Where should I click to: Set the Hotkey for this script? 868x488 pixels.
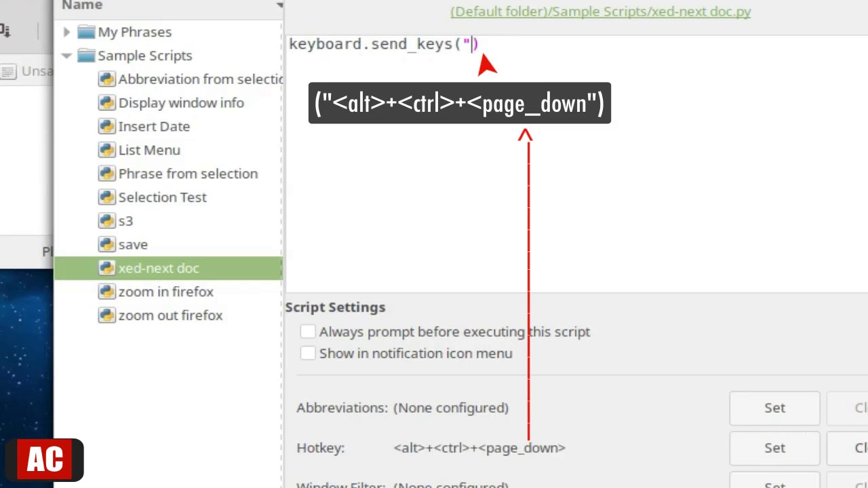774,448
